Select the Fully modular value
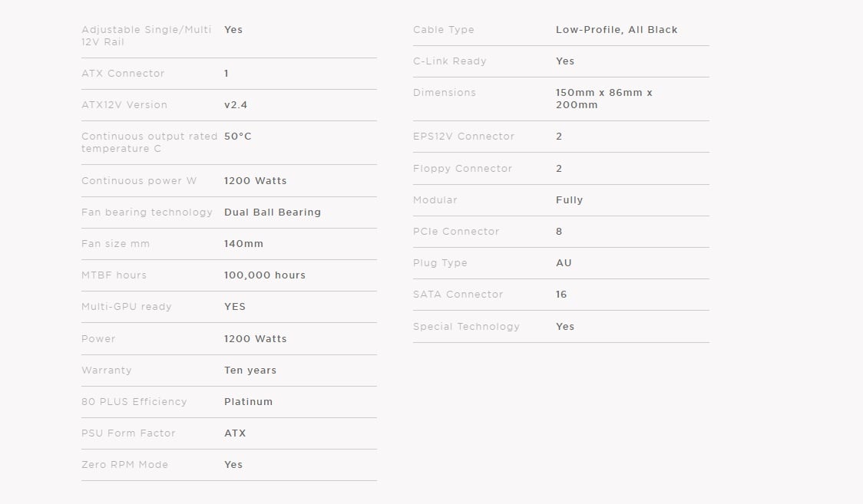 click(x=569, y=200)
